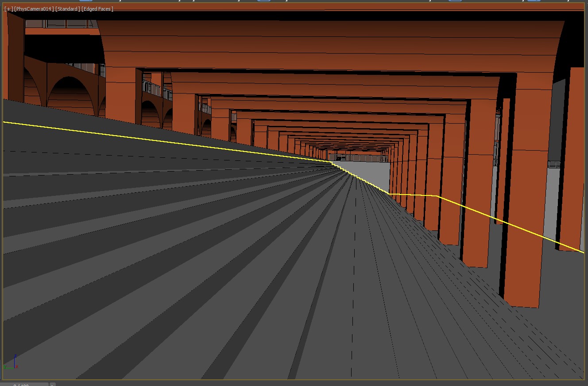588x386 pixels.
Task: Open the Standard shading label menu
Action: pos(67,9)
